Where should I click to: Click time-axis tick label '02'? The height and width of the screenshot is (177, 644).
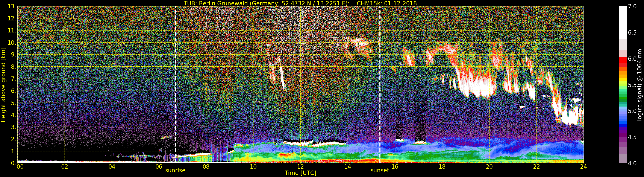tap(65, 166)
